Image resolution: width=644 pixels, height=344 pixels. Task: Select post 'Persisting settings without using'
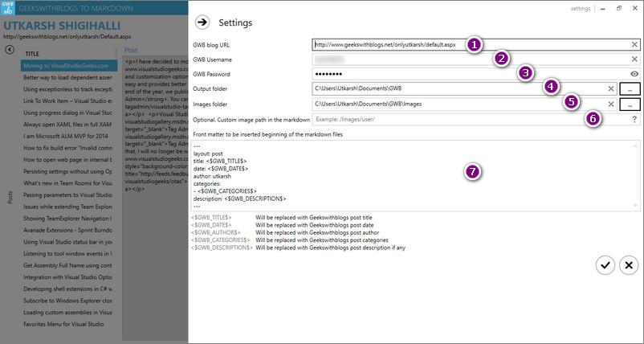point(69,171)
